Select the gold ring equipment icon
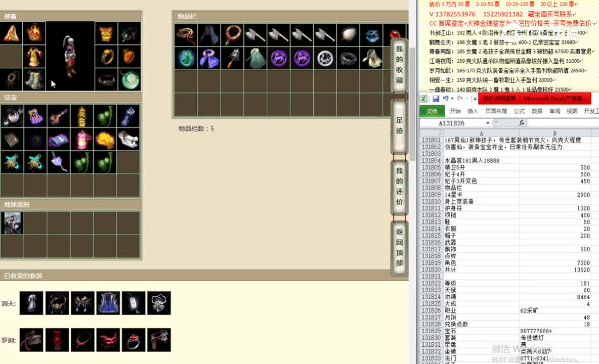The image size is (599, 364). [106, 57]
